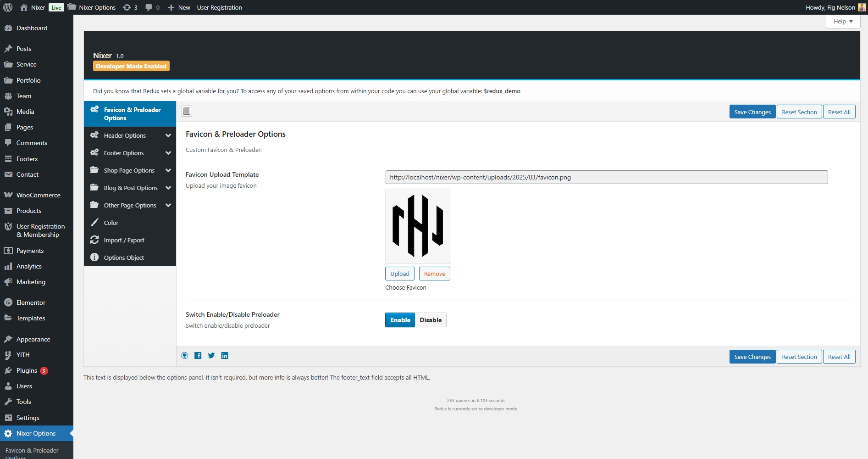Click the expand-all sections icon
The image size is (868, 459).
pos(187,111)
